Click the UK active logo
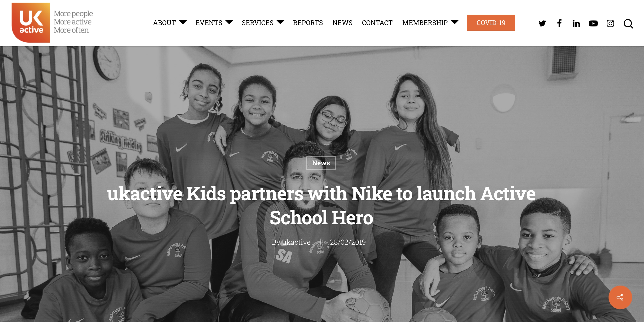 31,22
